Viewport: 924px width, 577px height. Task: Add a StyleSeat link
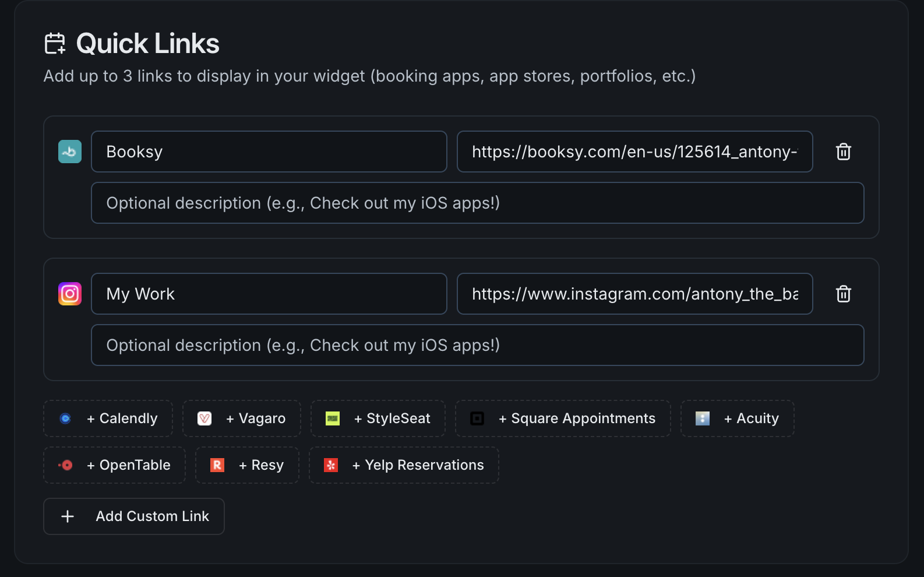tap(378, 418)
